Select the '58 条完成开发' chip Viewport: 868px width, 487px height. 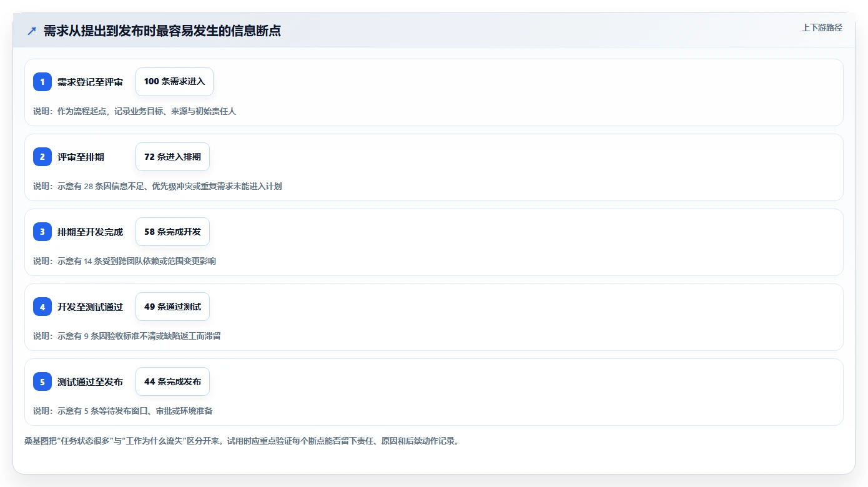[172, 232]
